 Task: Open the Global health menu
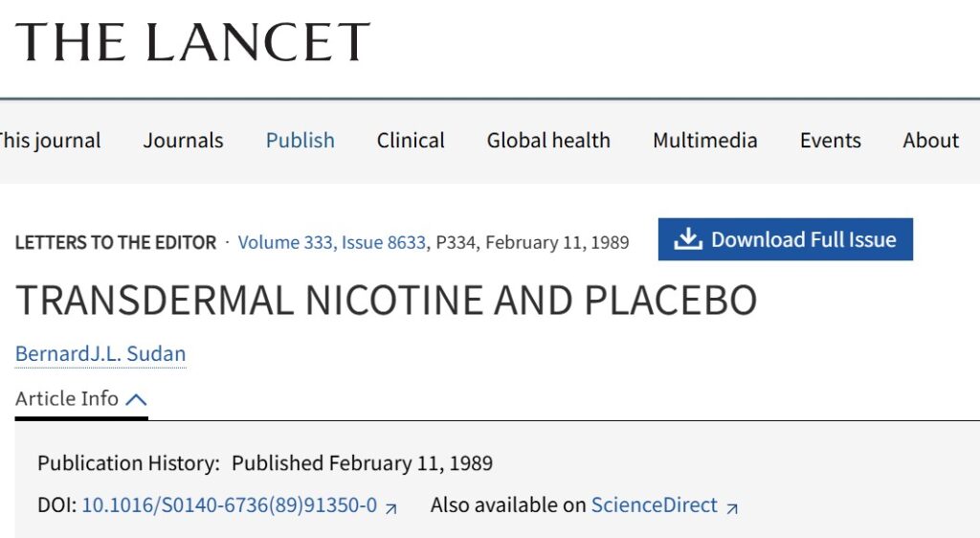548,141
